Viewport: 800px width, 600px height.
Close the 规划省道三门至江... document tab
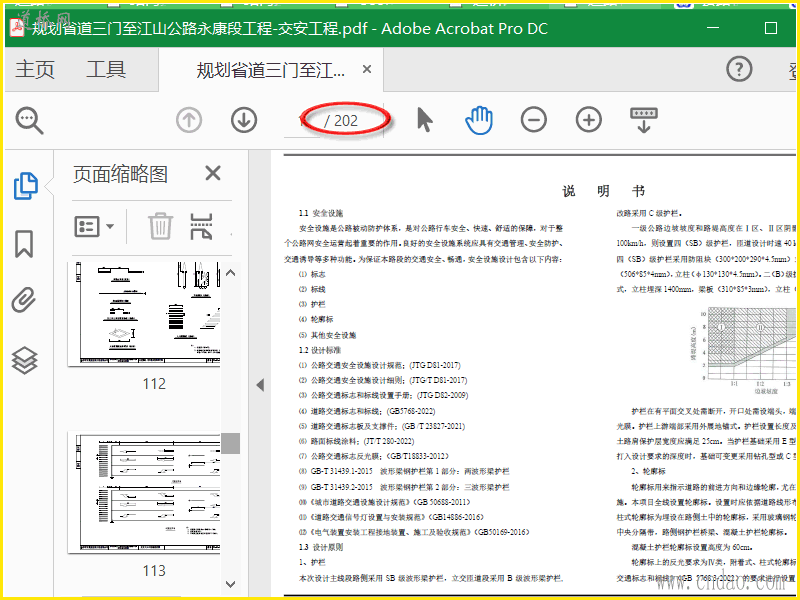(x=367, y=69)
